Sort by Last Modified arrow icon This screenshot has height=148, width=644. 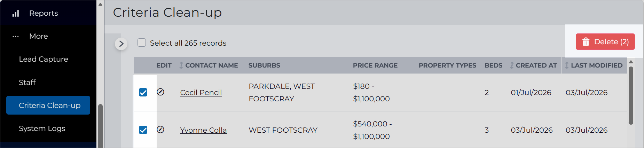567,65
